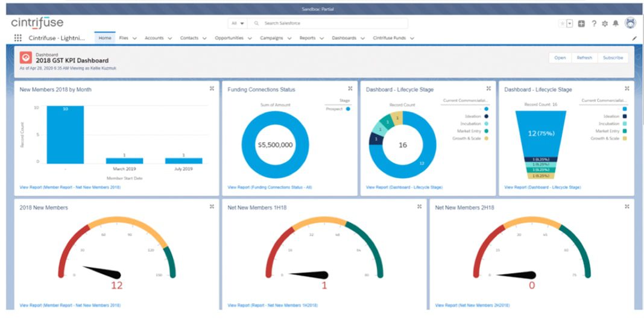The height and width of the screenshot is (326, 644).
Task: Expand New Members 2018 by Month chart
Action: 212,88
